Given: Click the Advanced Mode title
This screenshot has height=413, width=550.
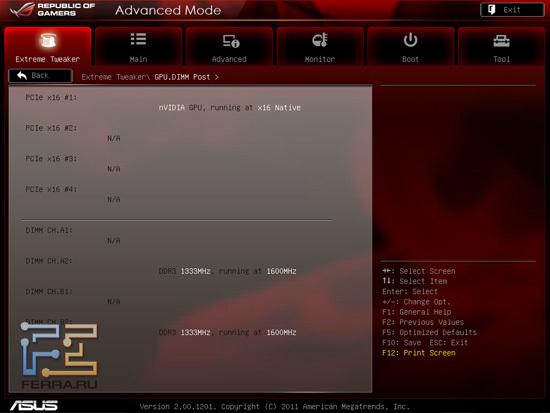Looking at the screenshot, I should point(168,10).
